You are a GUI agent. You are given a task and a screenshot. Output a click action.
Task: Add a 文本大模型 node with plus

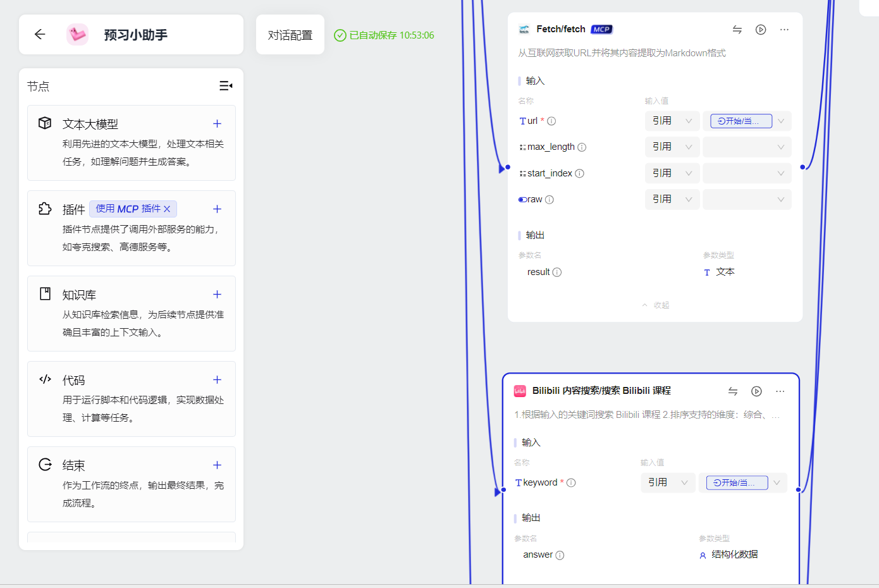[217, 124]
